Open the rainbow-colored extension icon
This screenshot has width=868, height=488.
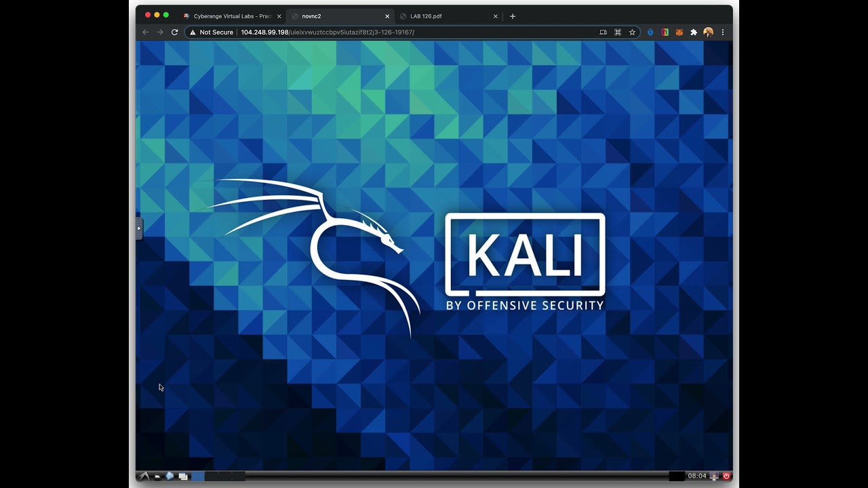665,32
